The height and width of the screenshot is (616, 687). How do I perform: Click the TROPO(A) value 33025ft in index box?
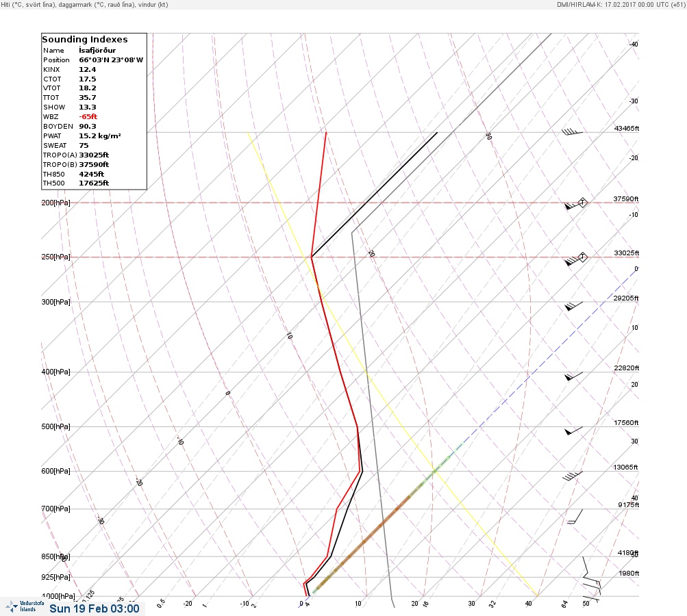pyautogui.click(x=94, y=155)
